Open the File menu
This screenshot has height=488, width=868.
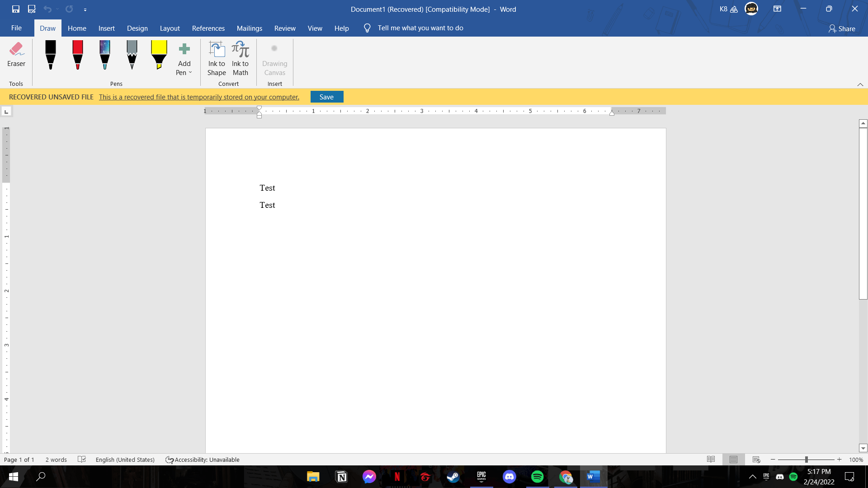coord(16,28)
